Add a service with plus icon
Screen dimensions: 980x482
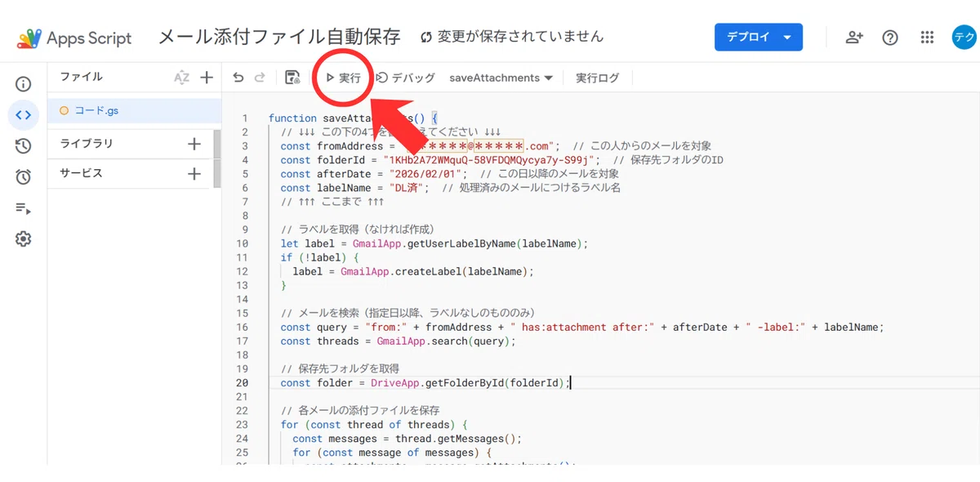(194, 173)
